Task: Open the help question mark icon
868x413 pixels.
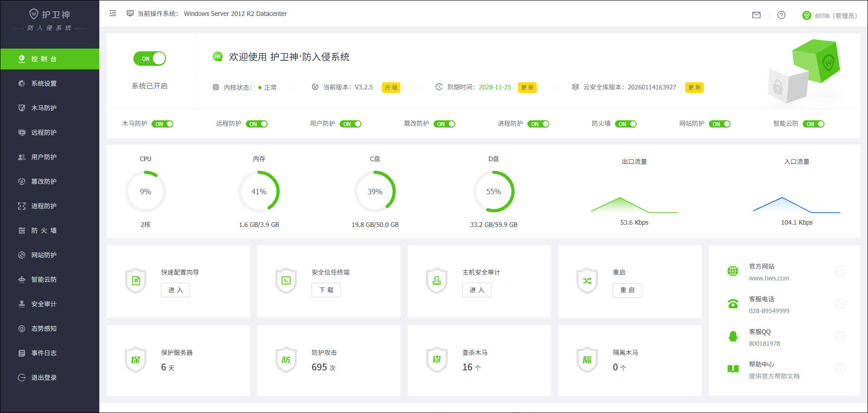Action: tap(781, 15)
